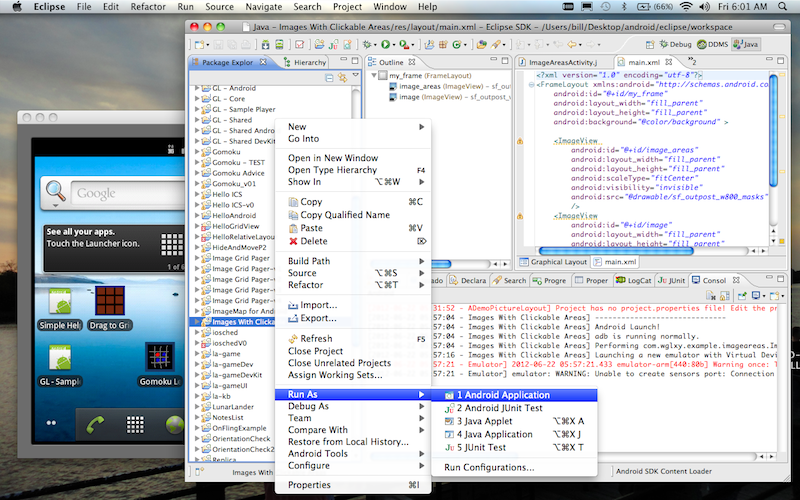Switch to the DDMS perspective
This screenshot has height=500, width=800.
click(x=711, y=44)
